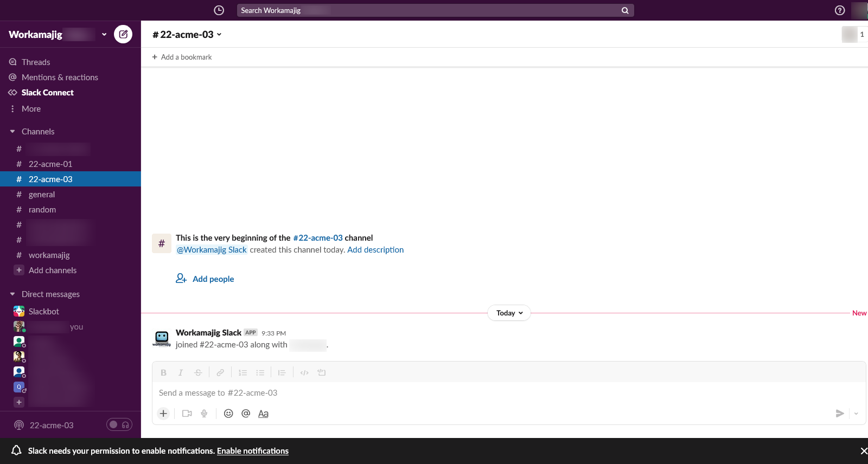Toggle bold formatting in composer
Image resolution: width=868 pixels, height=464 pixels.
[x=163, y=372]
